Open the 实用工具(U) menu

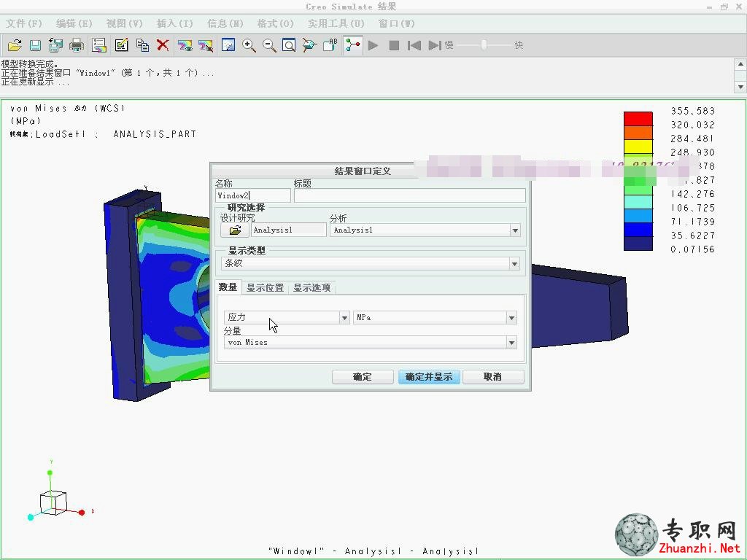[x=336, y=23]
